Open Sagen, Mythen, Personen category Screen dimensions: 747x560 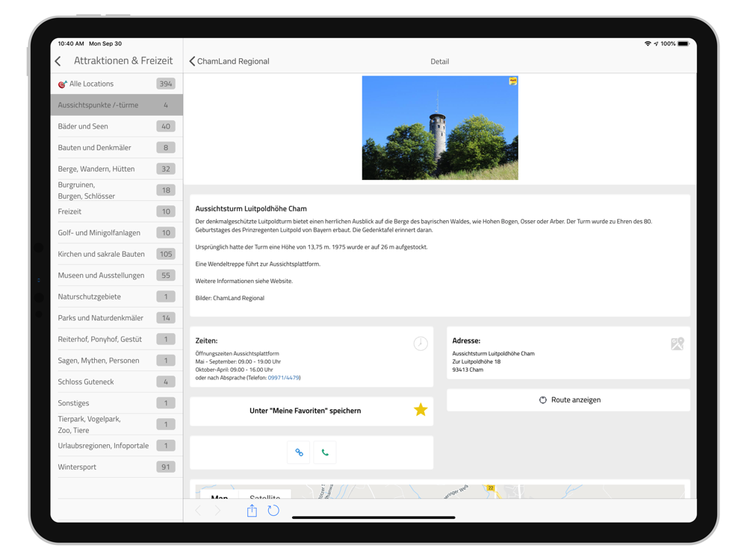point(117,361)
